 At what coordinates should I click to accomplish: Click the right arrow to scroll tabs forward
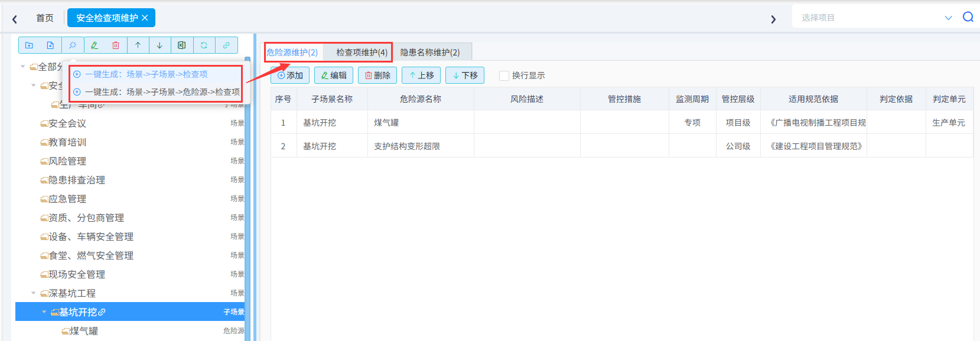click(773, 19)
